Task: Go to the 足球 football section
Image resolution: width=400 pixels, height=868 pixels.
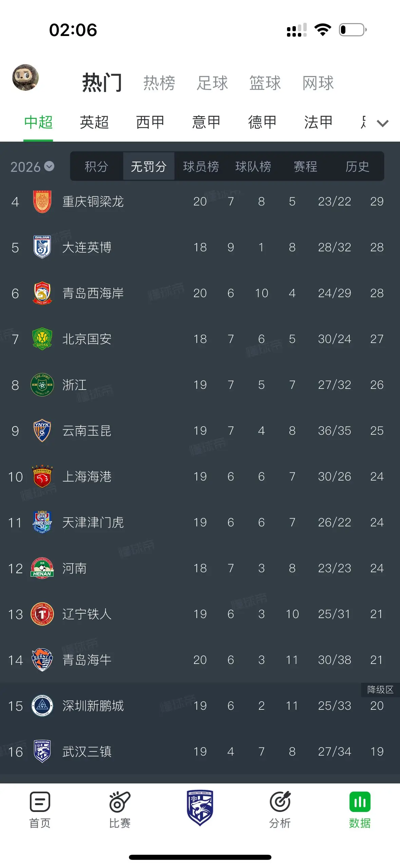Action: [212, 83]
